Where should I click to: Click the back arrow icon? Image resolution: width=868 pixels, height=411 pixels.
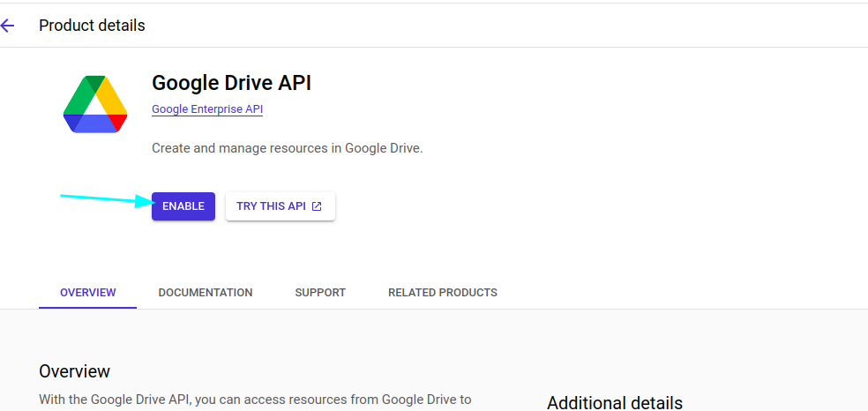(8, 26)
